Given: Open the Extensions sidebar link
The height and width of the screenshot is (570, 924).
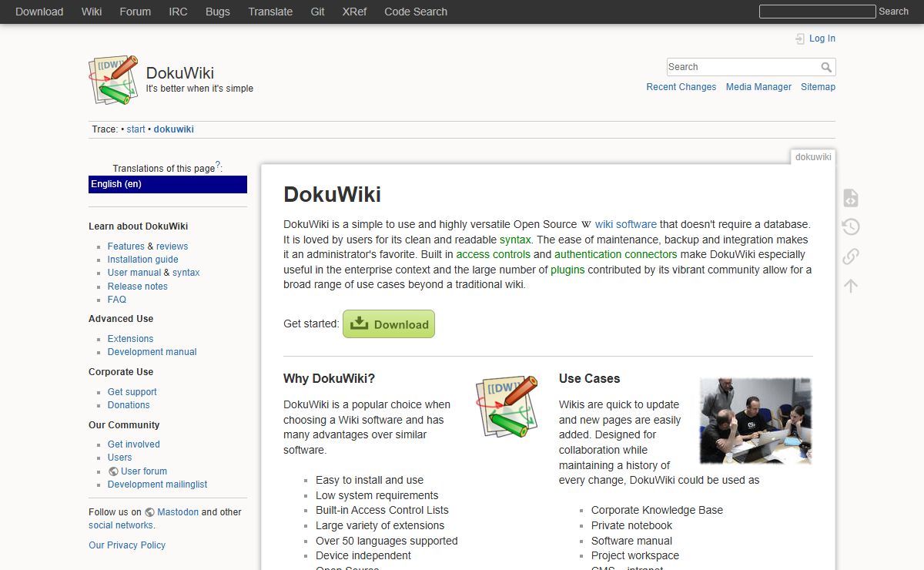Looking at the screenshot, I should pos(130,339).
